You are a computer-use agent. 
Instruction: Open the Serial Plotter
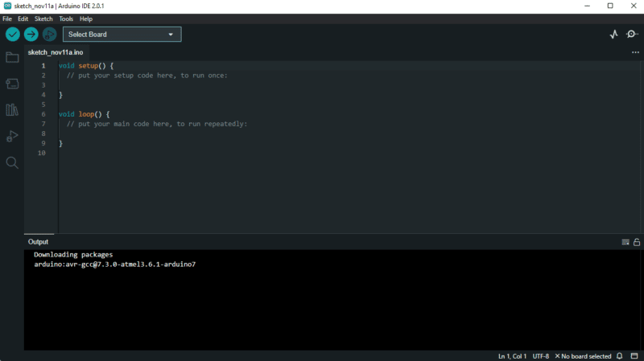pyautogui.click(x=613, y=34)
